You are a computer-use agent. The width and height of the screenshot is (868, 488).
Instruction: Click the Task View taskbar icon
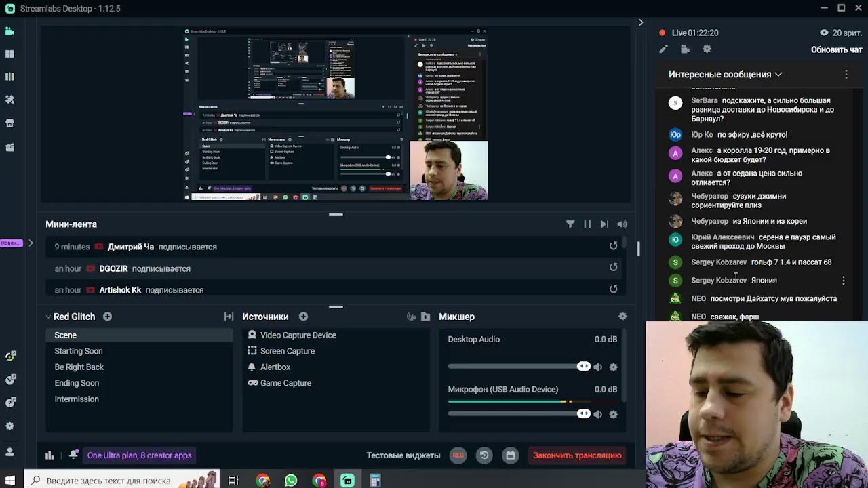point(233,481)
